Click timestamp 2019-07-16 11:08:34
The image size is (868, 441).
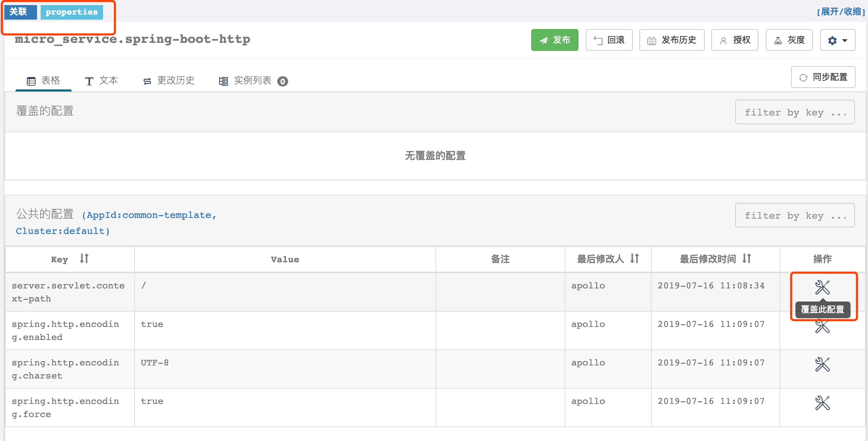coord(711,286)
